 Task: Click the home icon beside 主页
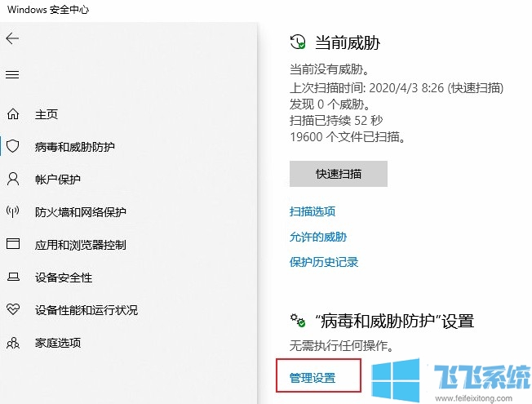pyautogui.click(x=12, y=114)
